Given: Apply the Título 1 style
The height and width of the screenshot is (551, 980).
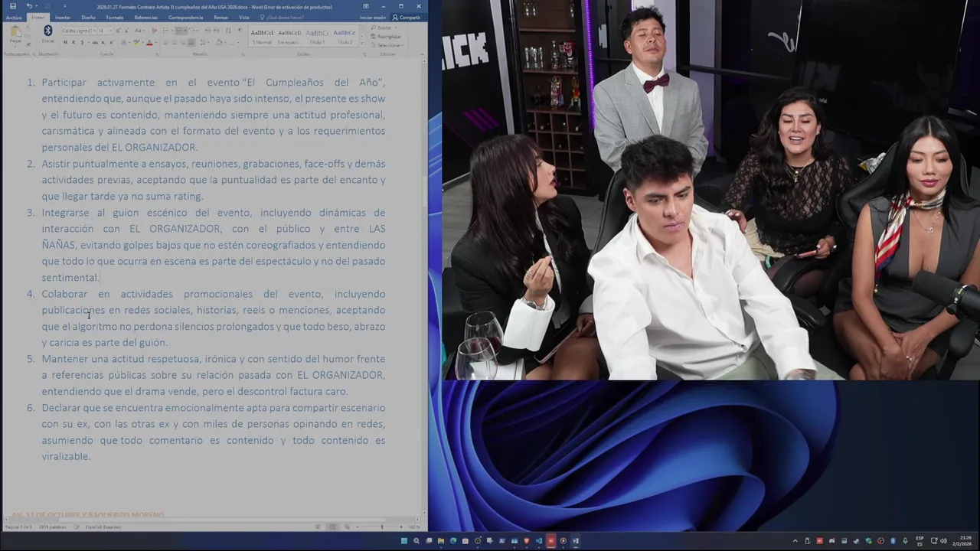Looking at the screenshot, I should (317, 37).
